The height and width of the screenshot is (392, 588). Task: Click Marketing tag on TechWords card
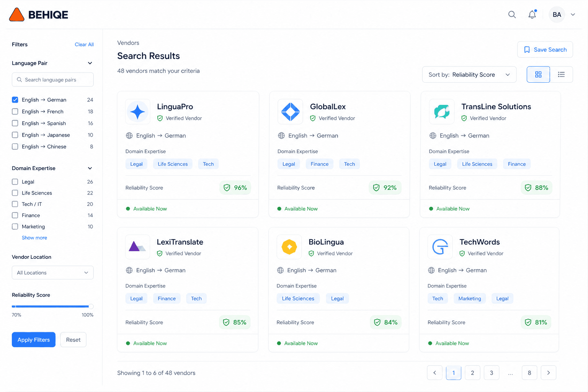click(470, 299)
